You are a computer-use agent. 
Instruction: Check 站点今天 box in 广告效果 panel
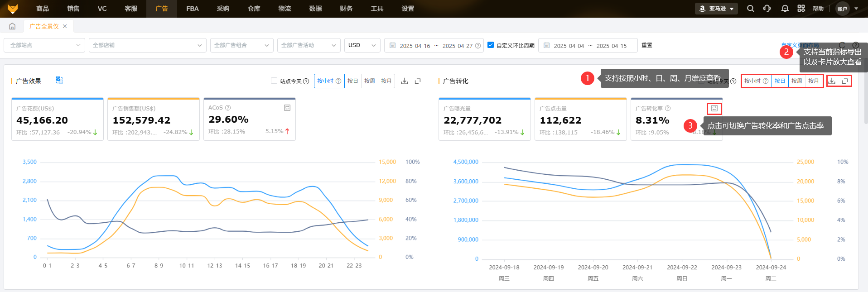[x=274, y=81]
